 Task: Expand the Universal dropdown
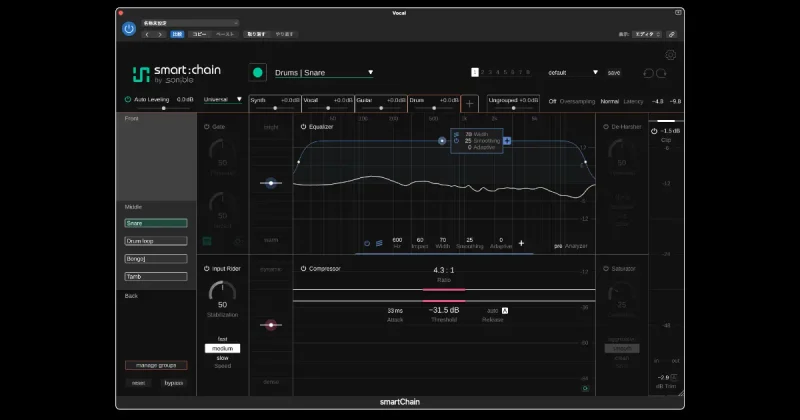(223, 100)
